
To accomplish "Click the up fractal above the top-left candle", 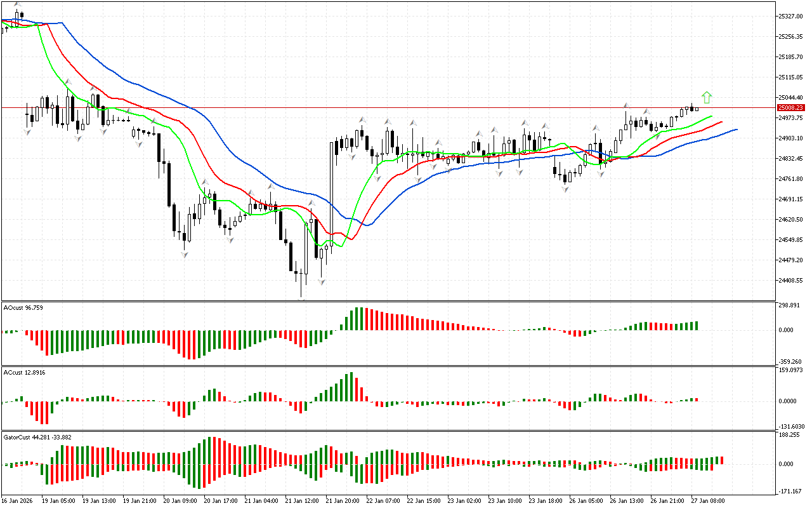I will 17,5.
